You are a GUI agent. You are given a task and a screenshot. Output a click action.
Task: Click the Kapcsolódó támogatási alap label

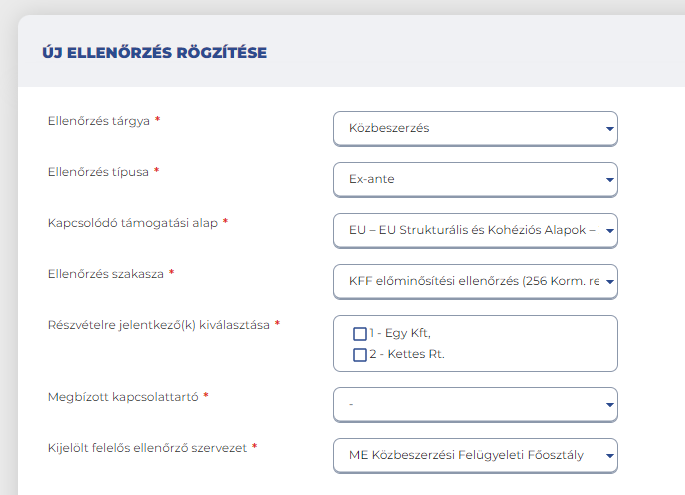point(133,223)
